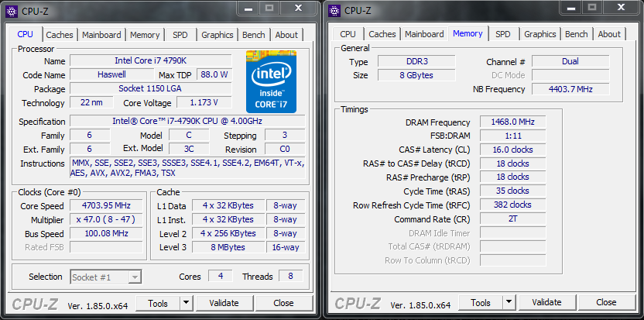Screen dimensions: 644x320
Task: Click the Threads count value 8
Action: 291,277
